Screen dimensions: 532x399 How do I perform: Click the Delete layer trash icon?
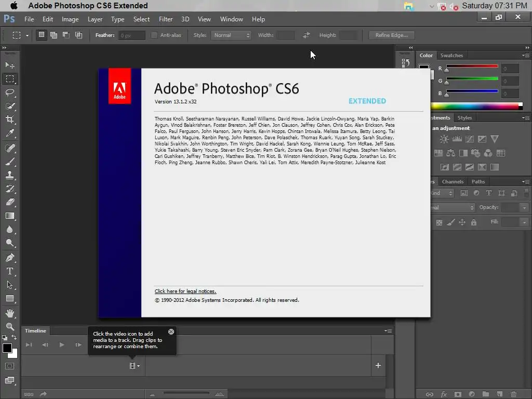514,394
